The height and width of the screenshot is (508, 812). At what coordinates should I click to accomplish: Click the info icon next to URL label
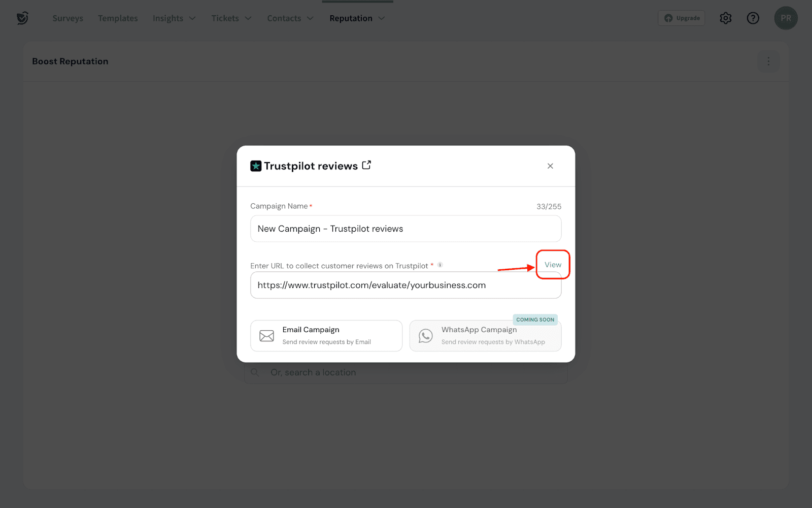click(440, 265)
